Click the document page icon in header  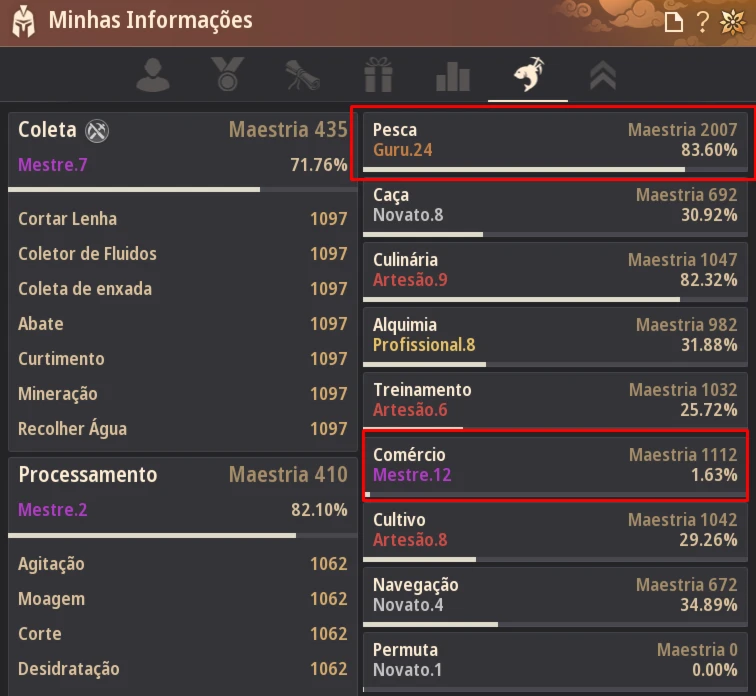(x=674, y=22)
